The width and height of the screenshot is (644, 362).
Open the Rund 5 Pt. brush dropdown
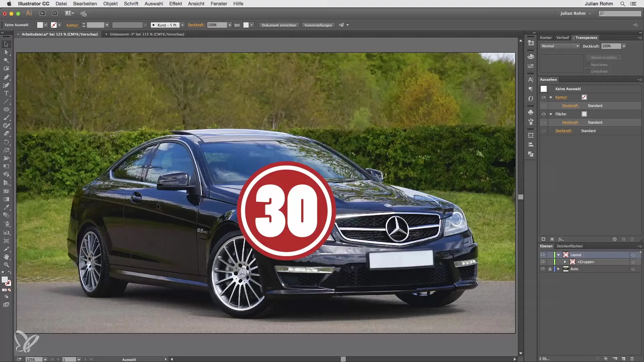coord(182,25)
